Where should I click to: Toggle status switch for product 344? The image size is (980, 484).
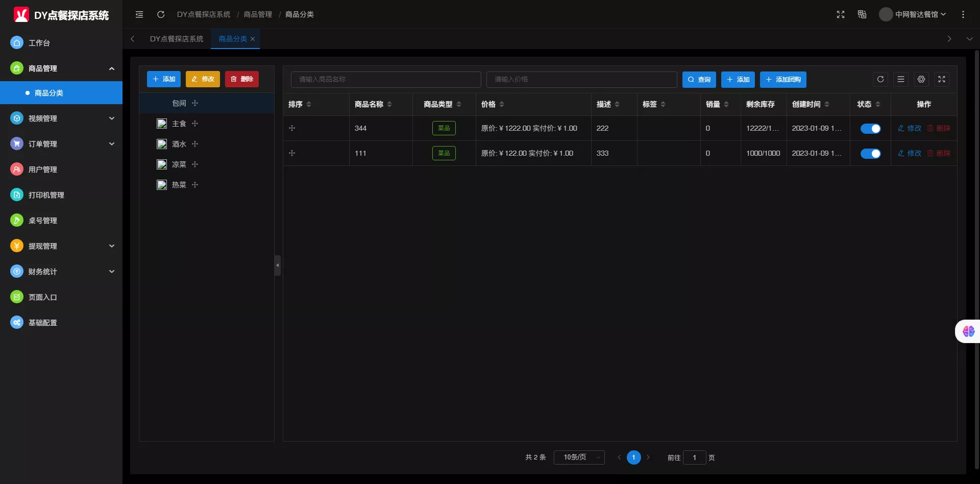(870, 129)
